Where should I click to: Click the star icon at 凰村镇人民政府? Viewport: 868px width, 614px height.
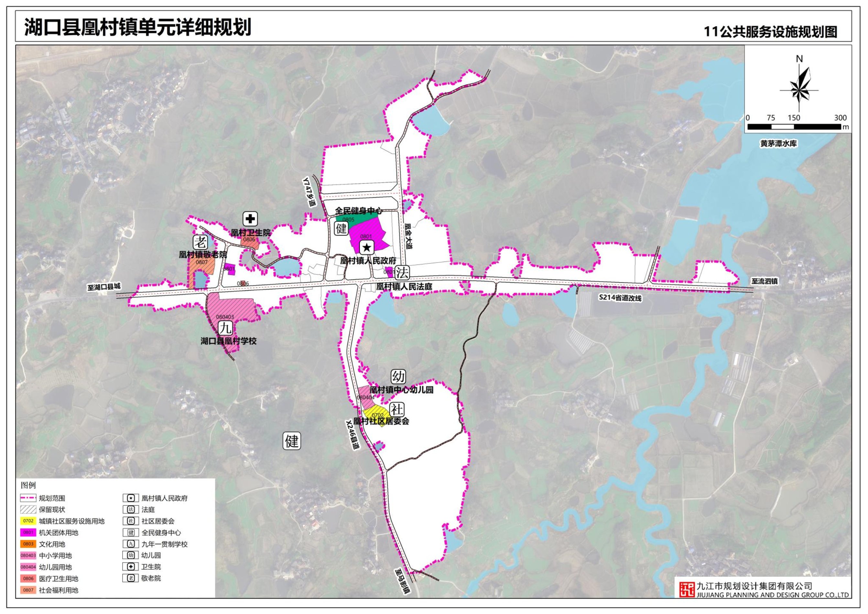(x=366, y=248)
